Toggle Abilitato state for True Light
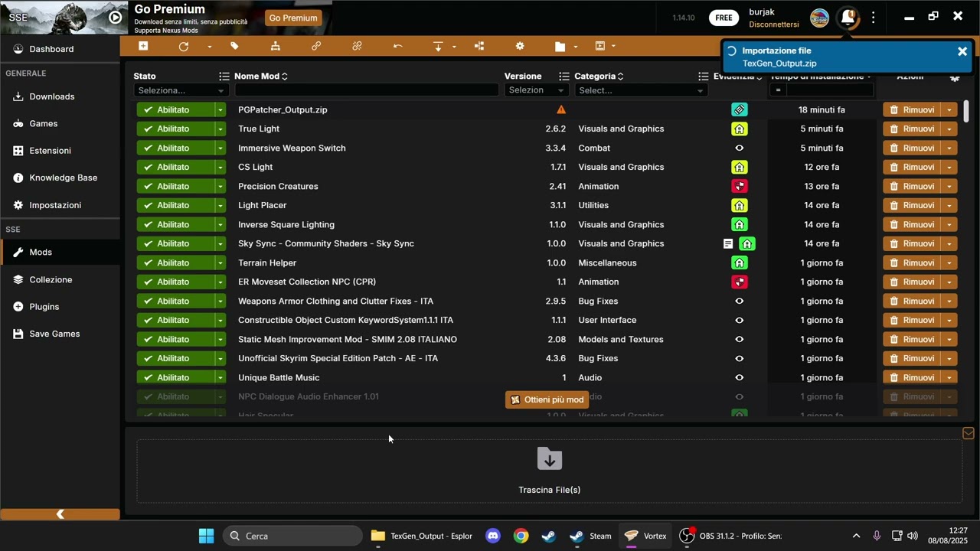 175,129
